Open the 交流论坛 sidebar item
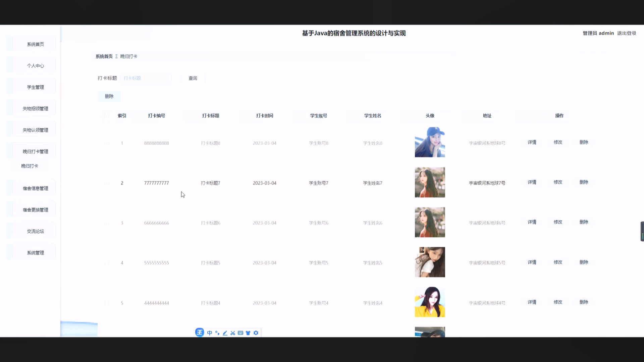The image size is (644, 362). 35,231
